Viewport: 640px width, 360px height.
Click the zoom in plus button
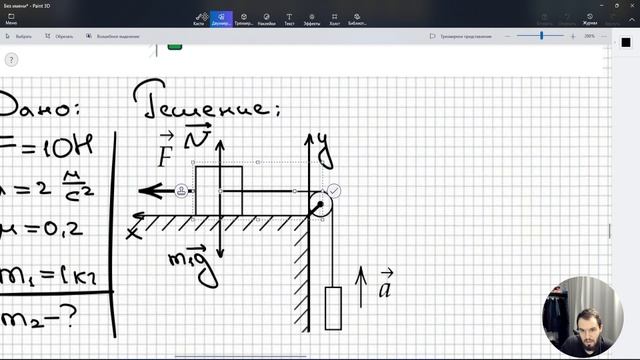tap(573, 36)
